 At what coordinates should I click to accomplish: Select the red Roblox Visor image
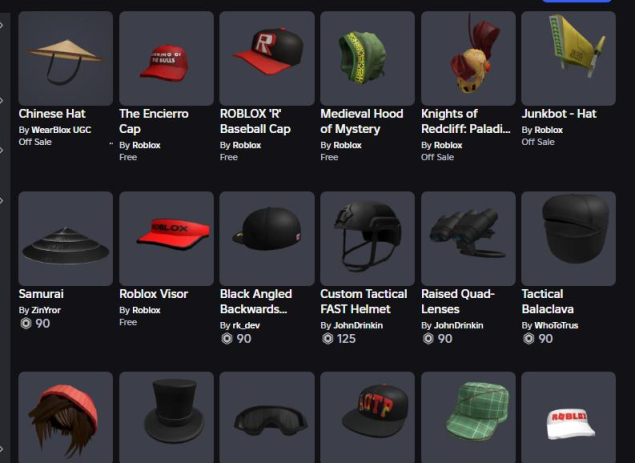(x=166, y=239)
